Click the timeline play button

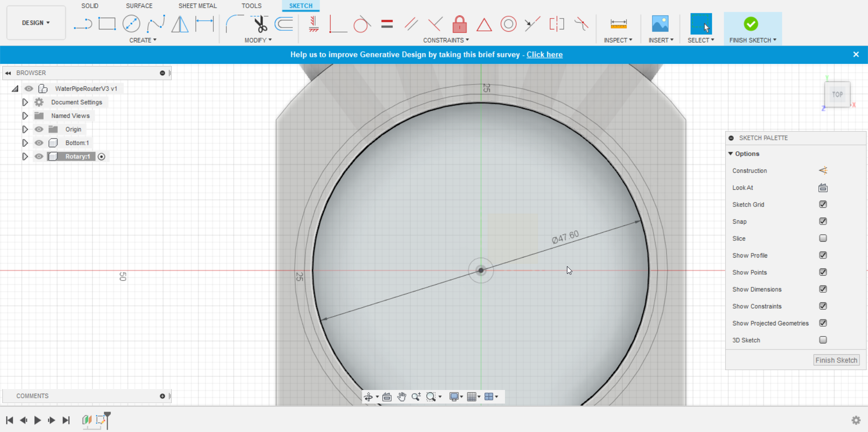pos(38,420)
